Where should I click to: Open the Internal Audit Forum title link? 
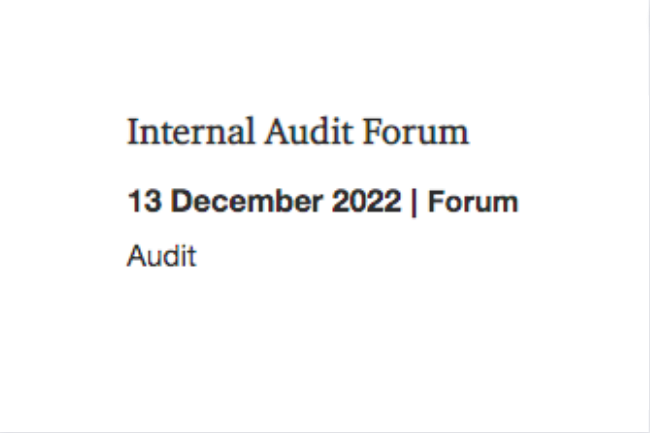298,131
